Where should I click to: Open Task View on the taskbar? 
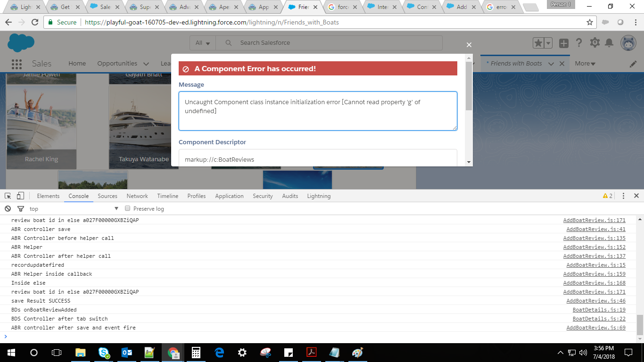(57, 353)
